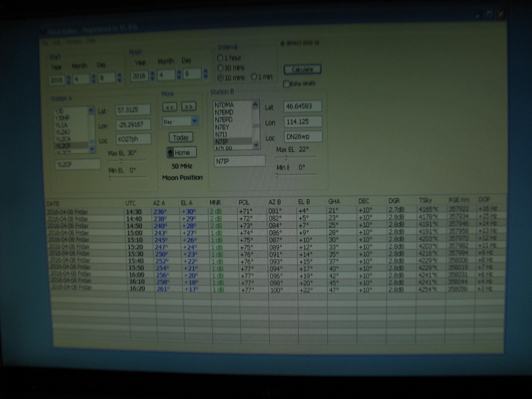Click the Today button
This screenshot has height=399, width=532.
[181, 137]
